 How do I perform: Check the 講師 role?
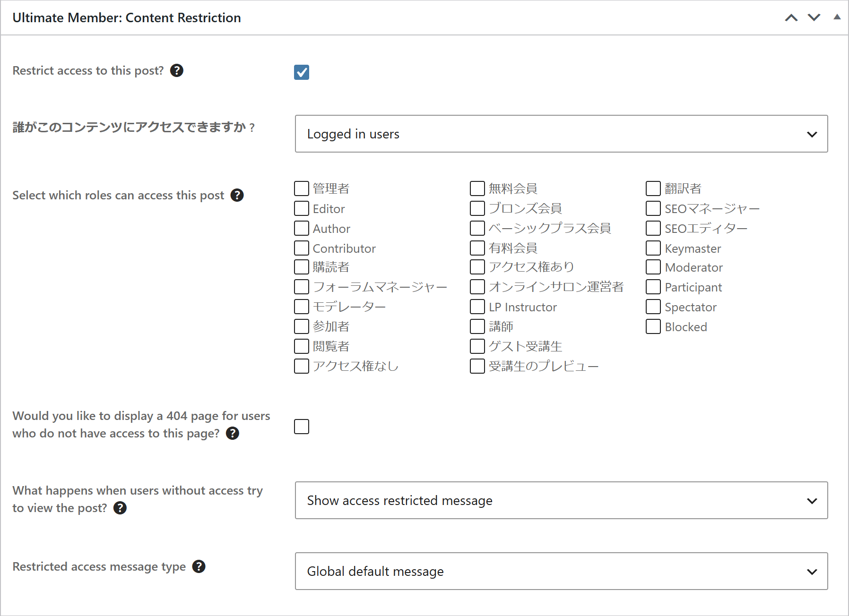point(477,326)
